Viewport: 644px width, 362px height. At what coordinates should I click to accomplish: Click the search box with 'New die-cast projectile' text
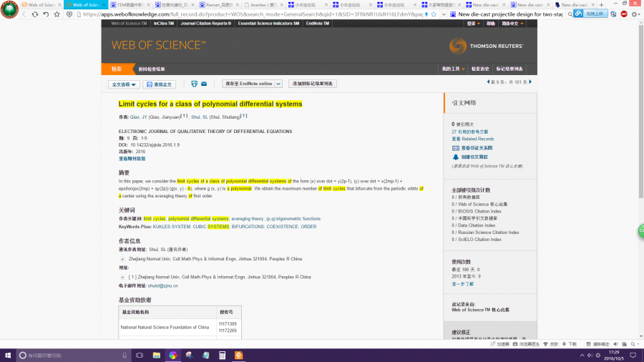pos(510,14)
